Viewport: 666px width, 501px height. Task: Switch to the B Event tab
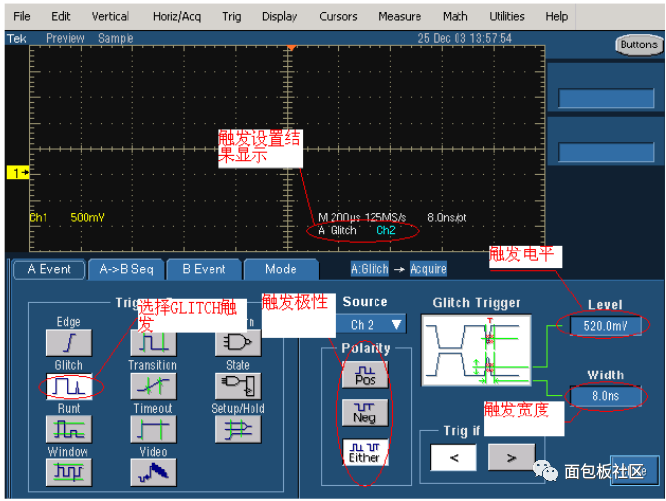204,270
